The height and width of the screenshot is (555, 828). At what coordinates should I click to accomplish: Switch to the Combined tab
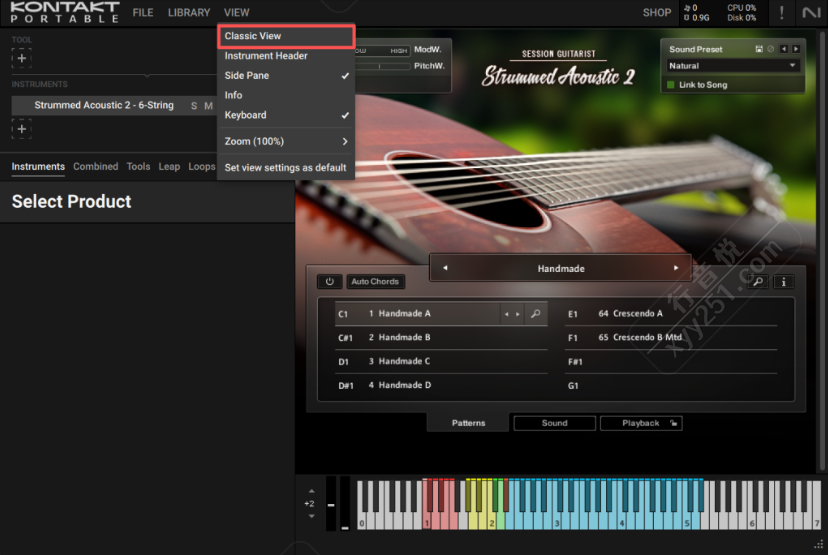pyautogui.click(x=96, y=166)
